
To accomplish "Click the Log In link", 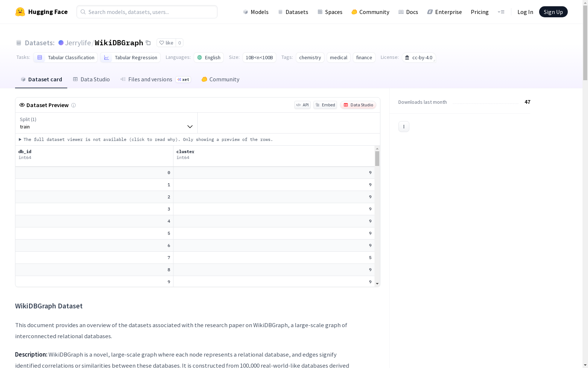I will [x=525, y=12].
